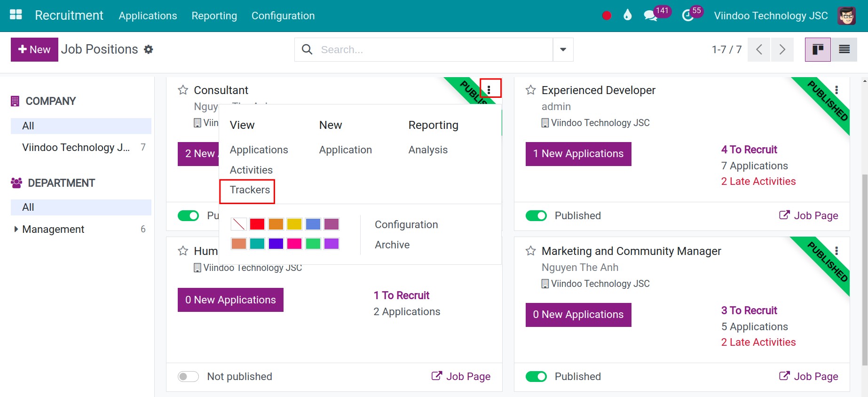
Task: Click the New job position button
Action: (x=34, y=49)
